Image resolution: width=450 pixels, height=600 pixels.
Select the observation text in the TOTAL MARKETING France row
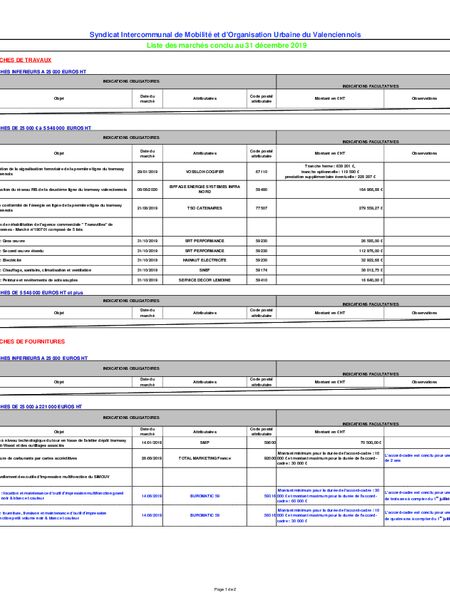tap(417, 458)
